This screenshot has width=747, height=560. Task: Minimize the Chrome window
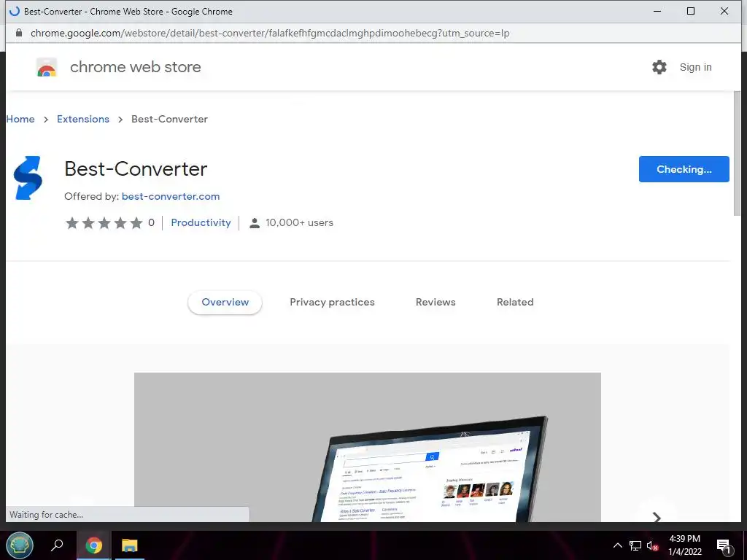[657, 11]
